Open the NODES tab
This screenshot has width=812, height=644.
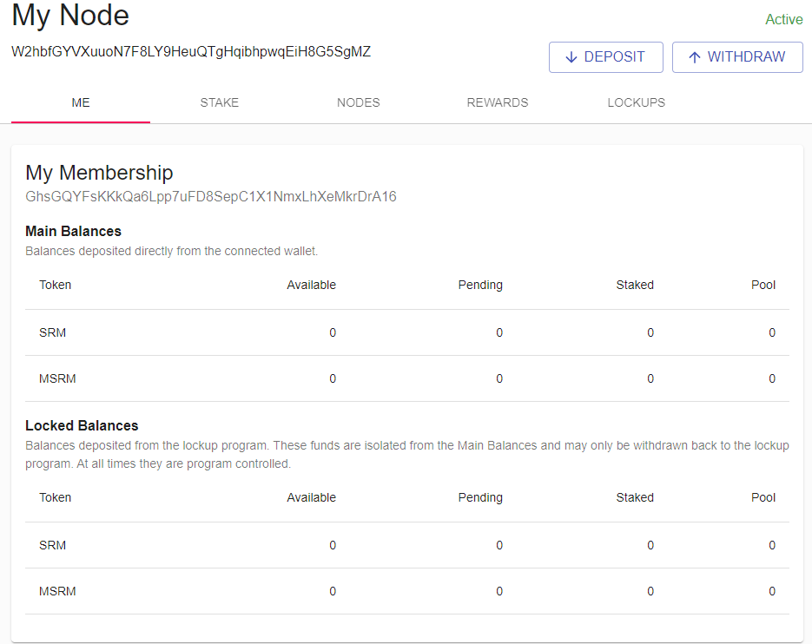click(359, 102)
